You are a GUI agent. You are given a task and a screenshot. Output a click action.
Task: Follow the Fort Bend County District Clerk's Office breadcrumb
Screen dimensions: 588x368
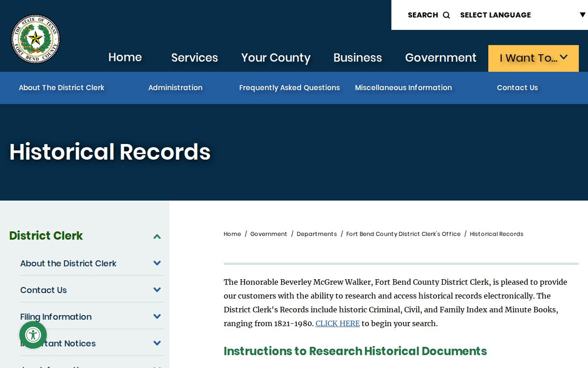403,234
